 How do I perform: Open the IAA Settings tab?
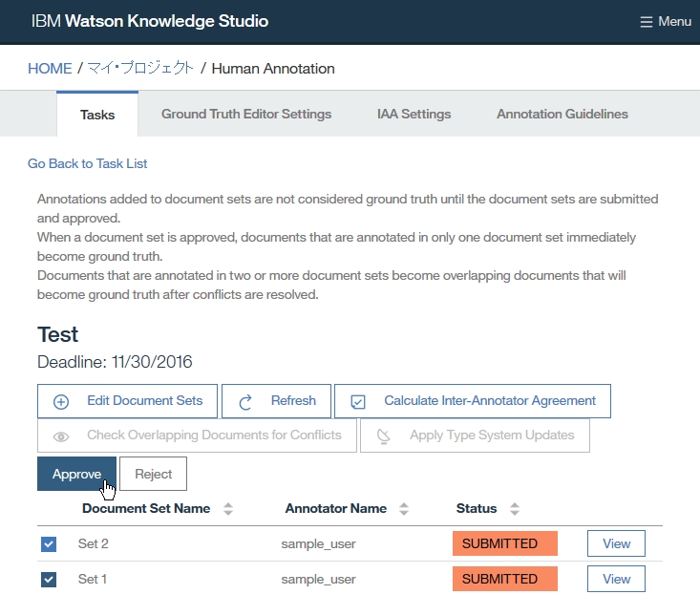pos(414,114)
